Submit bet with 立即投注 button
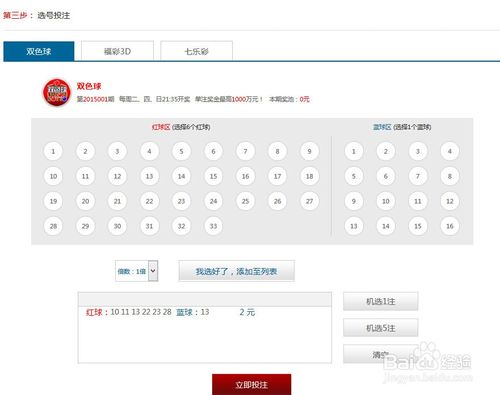 coord(251,385)
